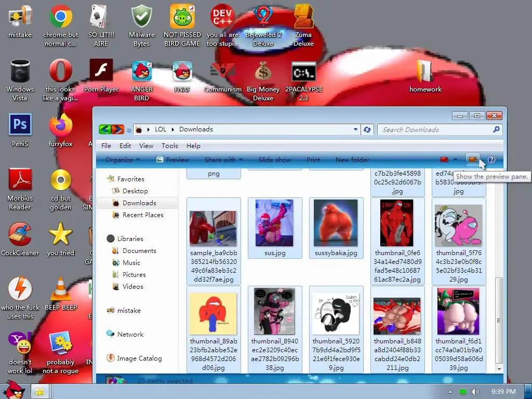Screen dimensions: 532x399
Task: Refresh the Downloads folder view
Action: [x=367, y=129]
